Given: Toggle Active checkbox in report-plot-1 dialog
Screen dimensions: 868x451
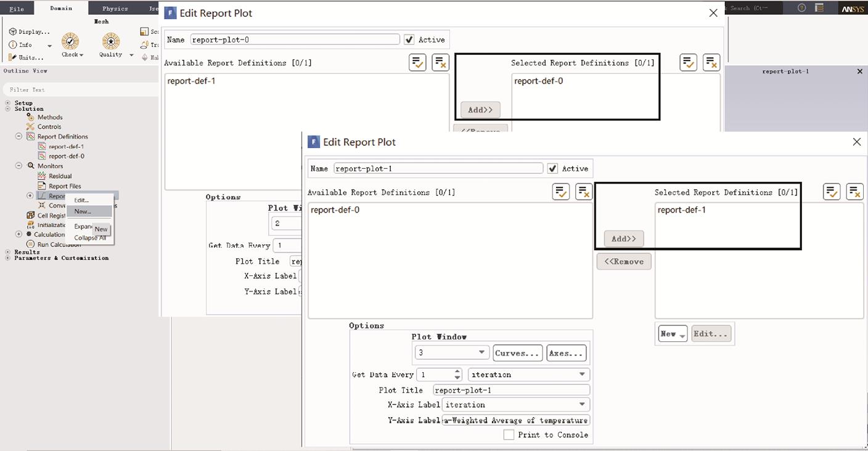Looking at the screenshot, I should point(552,168).
